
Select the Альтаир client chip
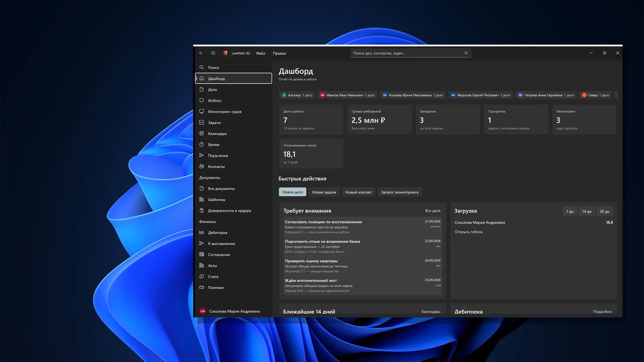click(297, 95)
